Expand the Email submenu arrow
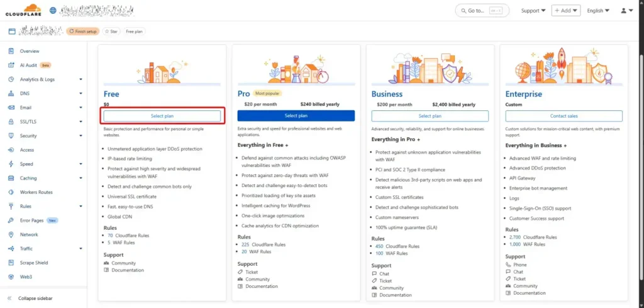This screenshot has height=308, width=644. pos(81,108)
